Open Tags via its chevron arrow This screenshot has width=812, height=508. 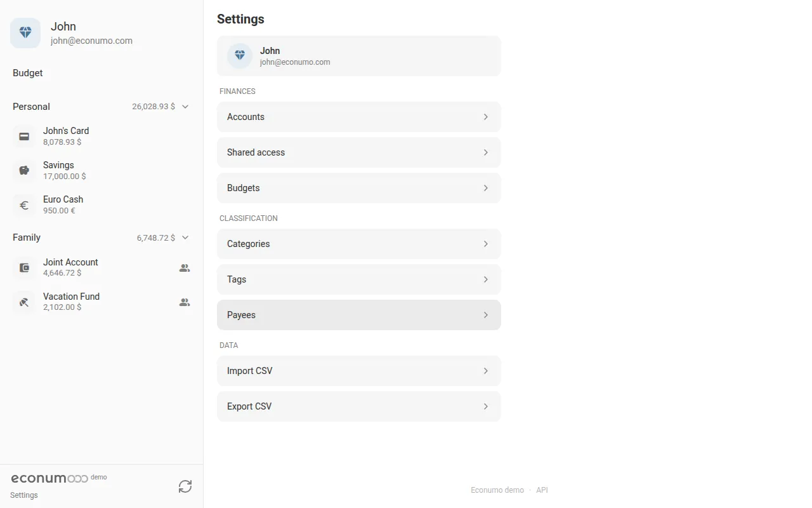click(486, 279)
